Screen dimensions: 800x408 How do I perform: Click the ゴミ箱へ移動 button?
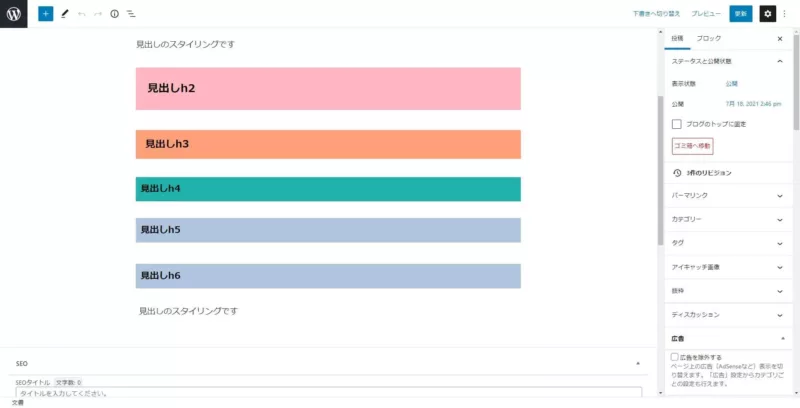692,146
